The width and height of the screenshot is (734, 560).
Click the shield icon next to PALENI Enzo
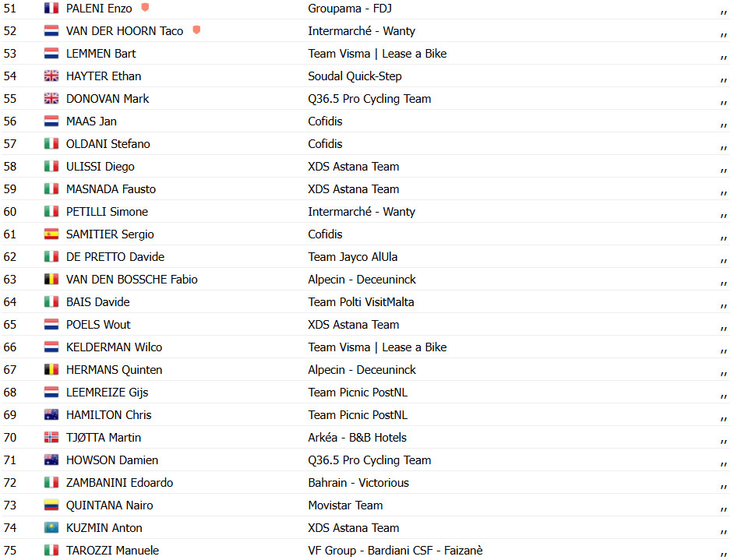[145, 8]
